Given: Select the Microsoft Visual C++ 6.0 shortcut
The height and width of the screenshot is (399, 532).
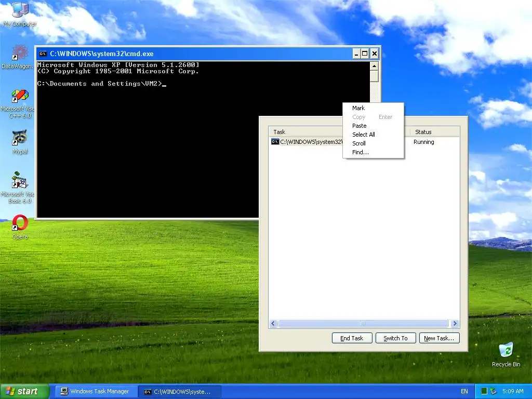Looking at the screenshot, I should [x=18, y=104].
